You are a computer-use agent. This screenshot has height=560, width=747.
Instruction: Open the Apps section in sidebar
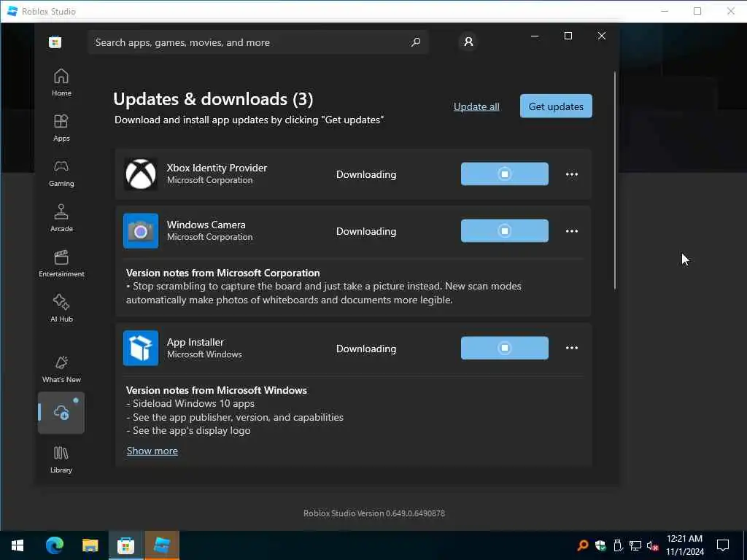61,128
